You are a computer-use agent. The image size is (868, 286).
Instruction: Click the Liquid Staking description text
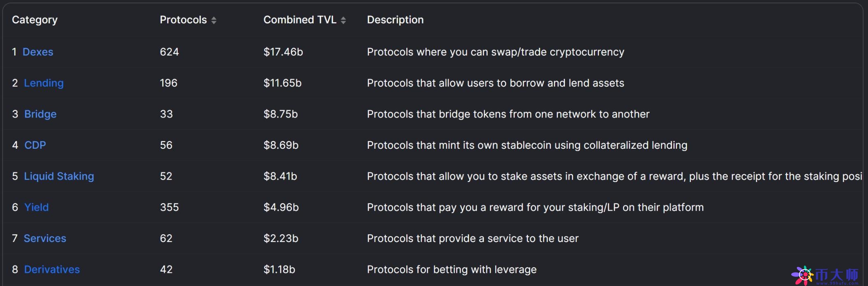[614, 176]
